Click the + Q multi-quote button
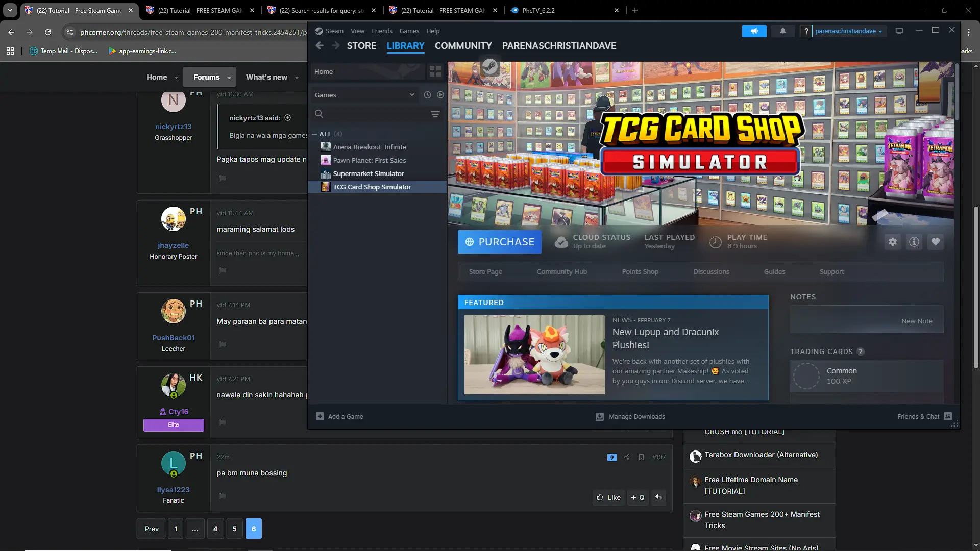The height and width of the screenshot is (551, 980). click(x=638, y=497)
